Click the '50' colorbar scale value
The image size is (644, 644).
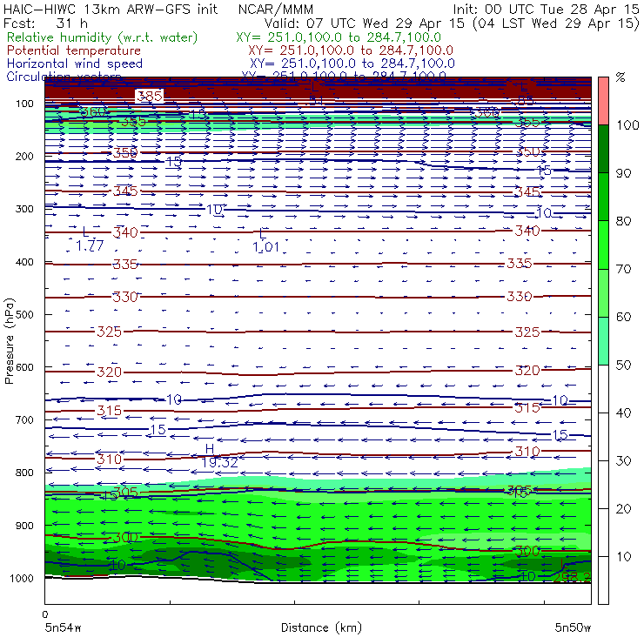tap(623, 366)
